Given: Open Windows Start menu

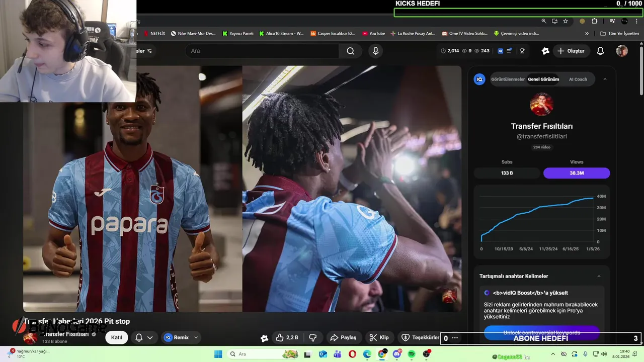Looking at the screenshot, I should pyautogui.click(x=218, y=354).
